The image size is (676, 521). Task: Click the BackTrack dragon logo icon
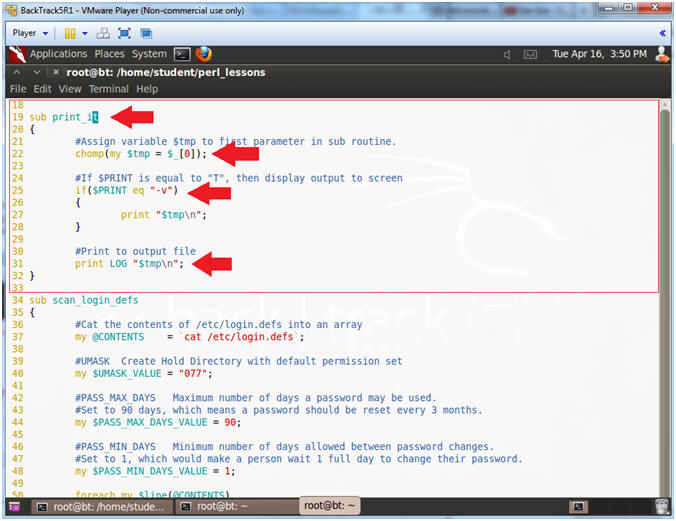point(17,54)
